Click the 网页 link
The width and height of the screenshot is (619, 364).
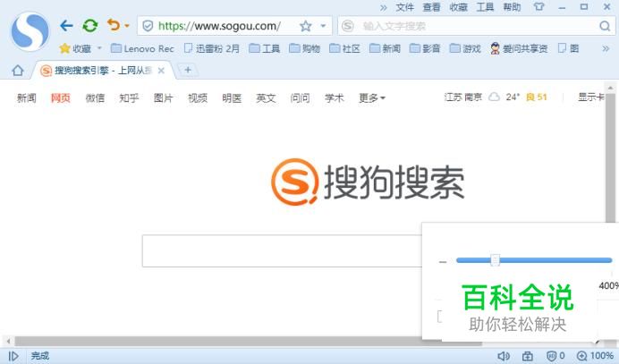[x=61, y=97]
